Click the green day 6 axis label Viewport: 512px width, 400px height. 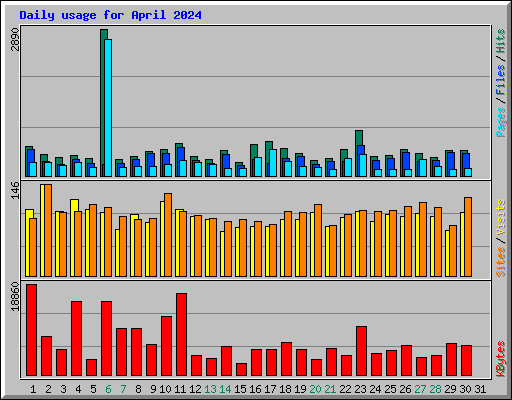[x=108, y=389]
